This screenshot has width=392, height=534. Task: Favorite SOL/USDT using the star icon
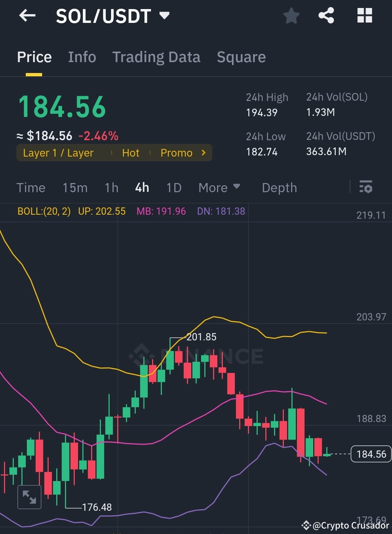[291, 15]
